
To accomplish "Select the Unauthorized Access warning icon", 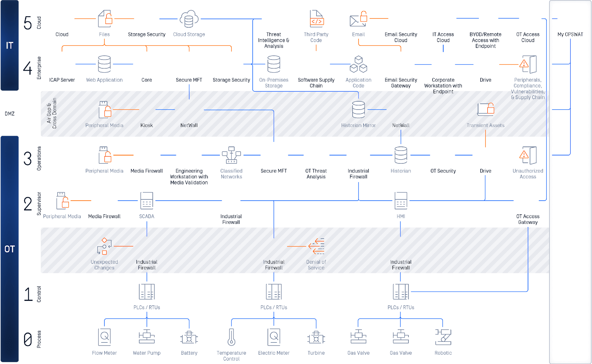I will (528, 155).
